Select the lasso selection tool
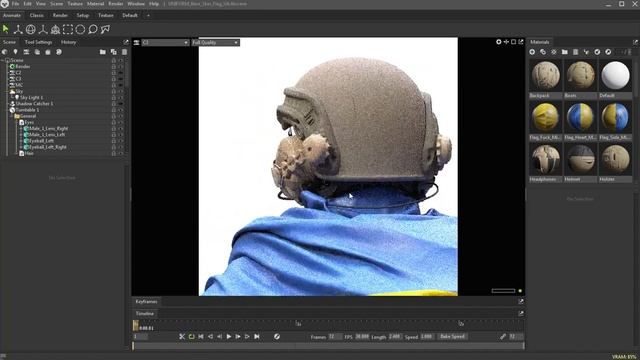 pos(93,29)
